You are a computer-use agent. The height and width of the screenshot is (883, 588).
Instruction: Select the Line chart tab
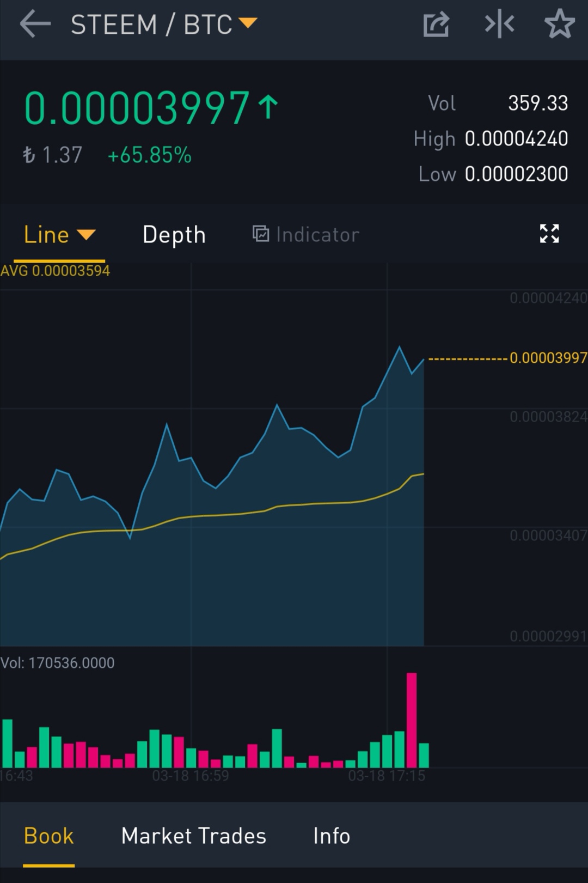pos(46,235)
